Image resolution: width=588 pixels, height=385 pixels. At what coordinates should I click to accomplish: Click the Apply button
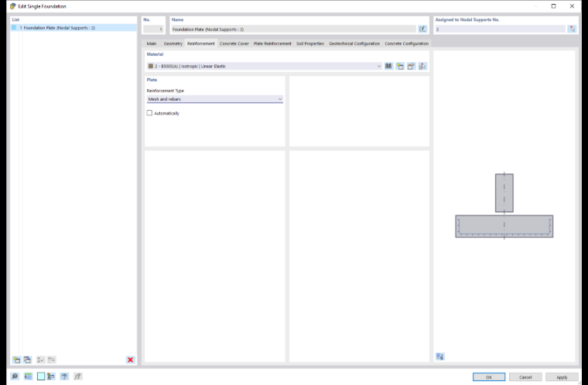pos(562,377)
